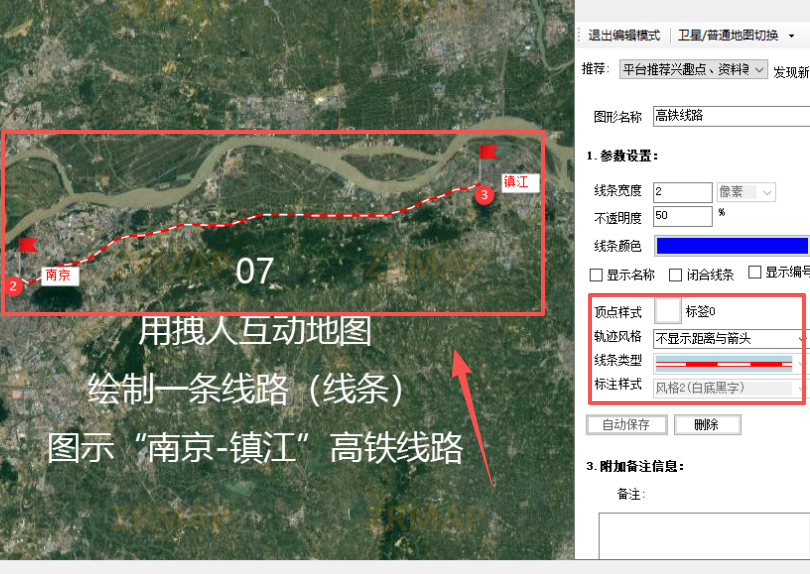Click 退出编辑模式 in the toolbar
The height and width of the screenshot is (574, 810).
pos(623,36)
